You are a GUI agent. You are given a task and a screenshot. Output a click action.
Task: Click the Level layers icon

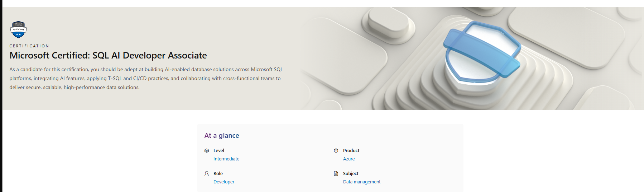[207, 151]
